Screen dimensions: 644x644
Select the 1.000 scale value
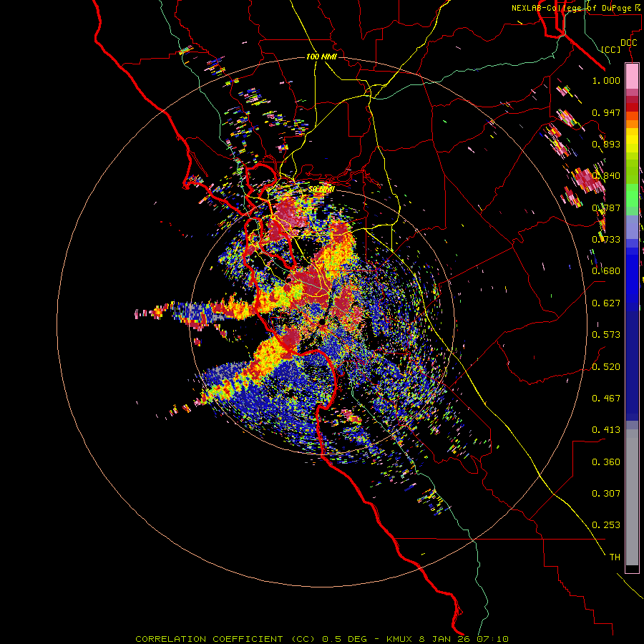point(606,80)
